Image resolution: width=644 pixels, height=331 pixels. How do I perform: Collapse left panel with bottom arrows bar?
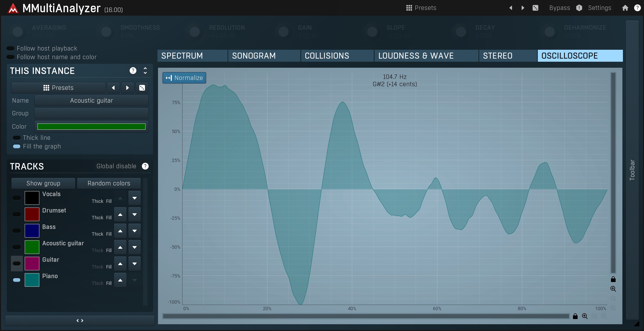[80, 321]
